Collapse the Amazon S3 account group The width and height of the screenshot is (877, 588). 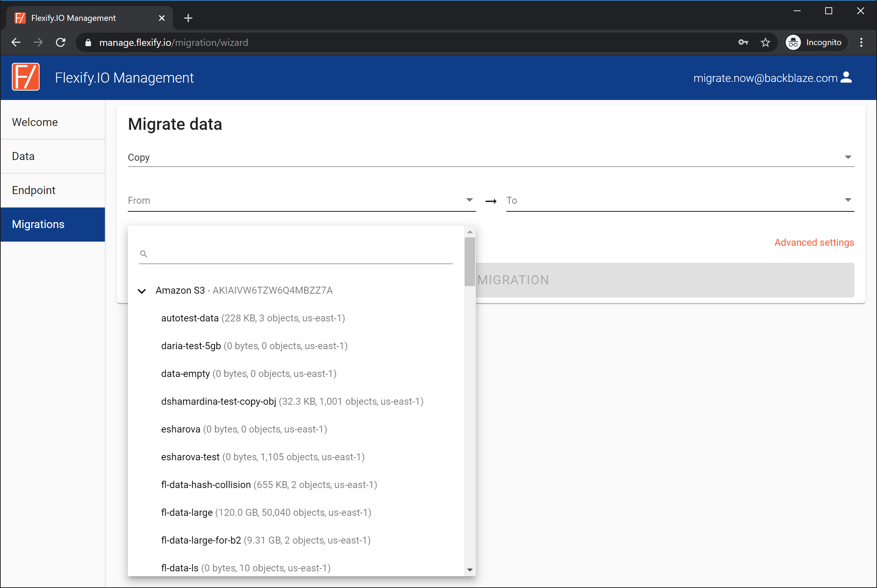click(x=142, y=291)
